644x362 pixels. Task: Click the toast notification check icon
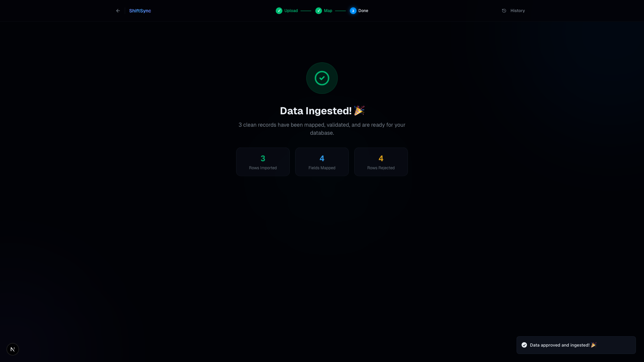tap(524, 345)
